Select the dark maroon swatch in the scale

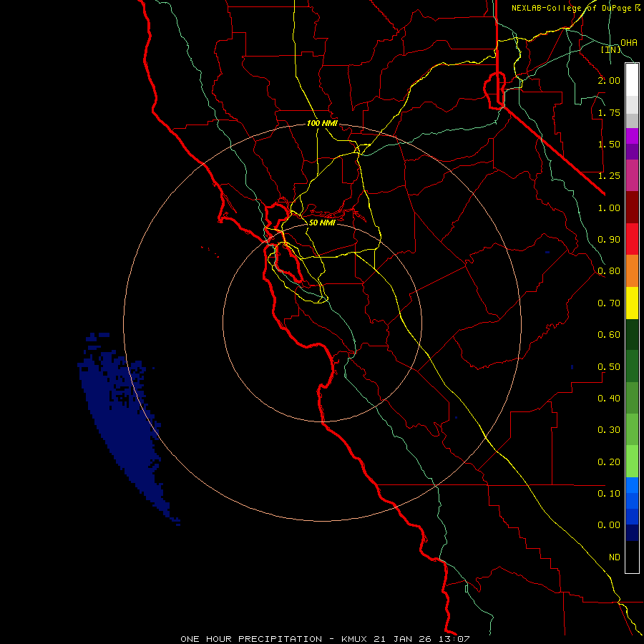click(632, 208)
